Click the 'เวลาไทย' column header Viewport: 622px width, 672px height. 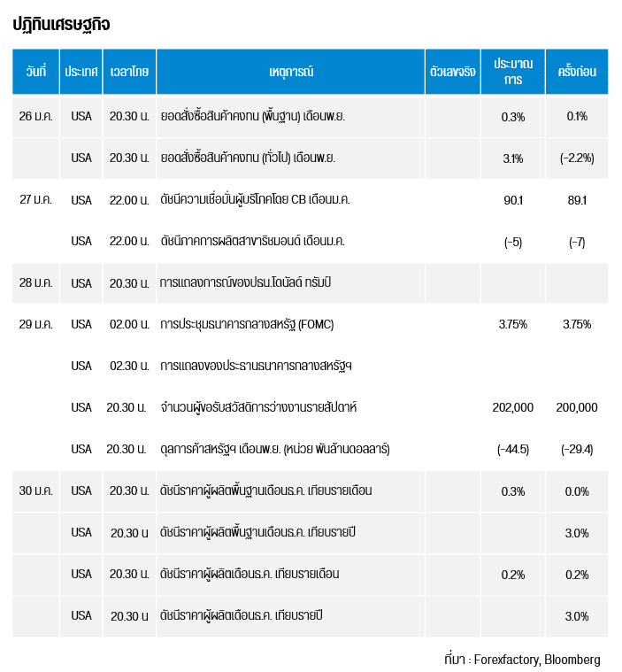pyautogui.click(x=129, y=72)
